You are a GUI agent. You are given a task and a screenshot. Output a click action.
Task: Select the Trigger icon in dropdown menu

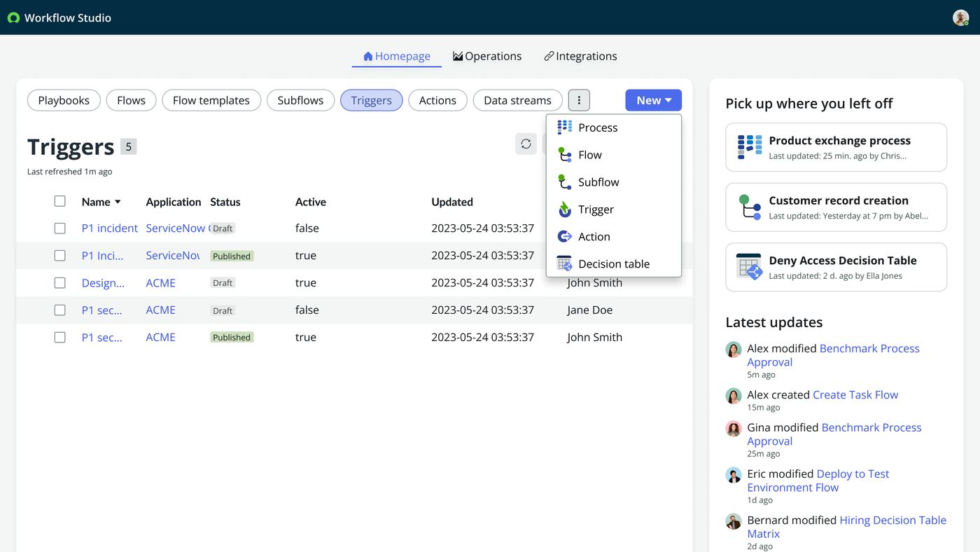click(564, 209)
